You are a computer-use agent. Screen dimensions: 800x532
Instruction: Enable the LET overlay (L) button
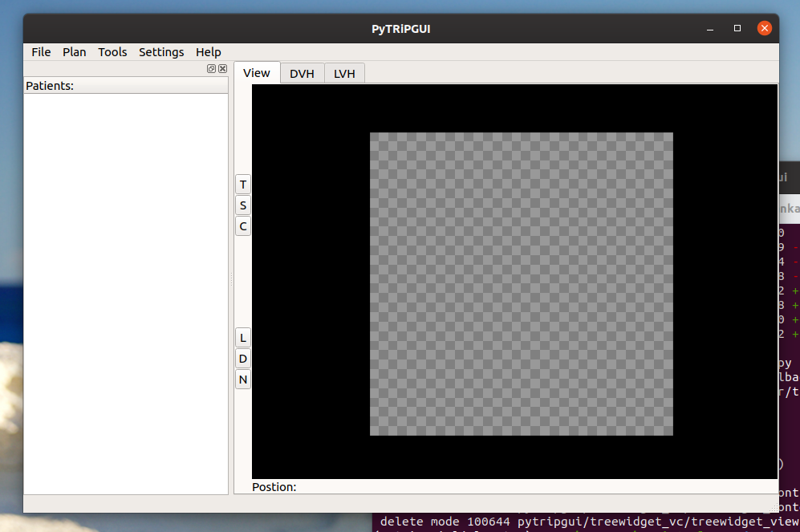242,337
